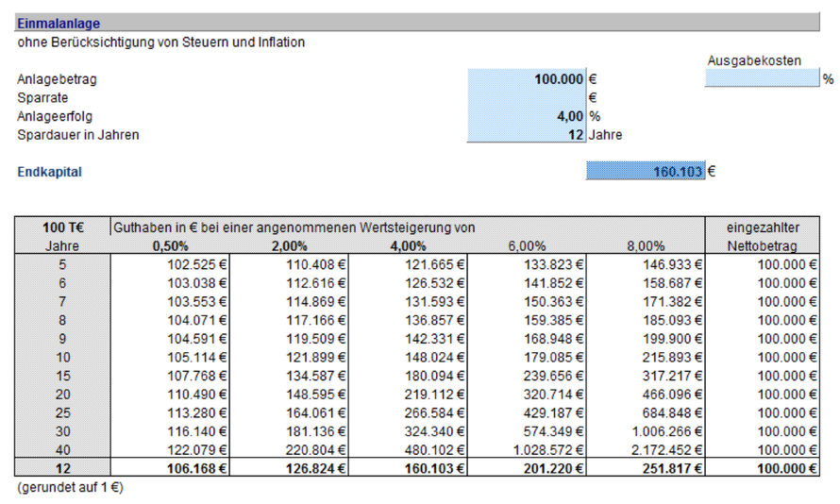Select the 8,00% column header
The height and width of the screenshot is (504, 840).
(x=646, y=246)
